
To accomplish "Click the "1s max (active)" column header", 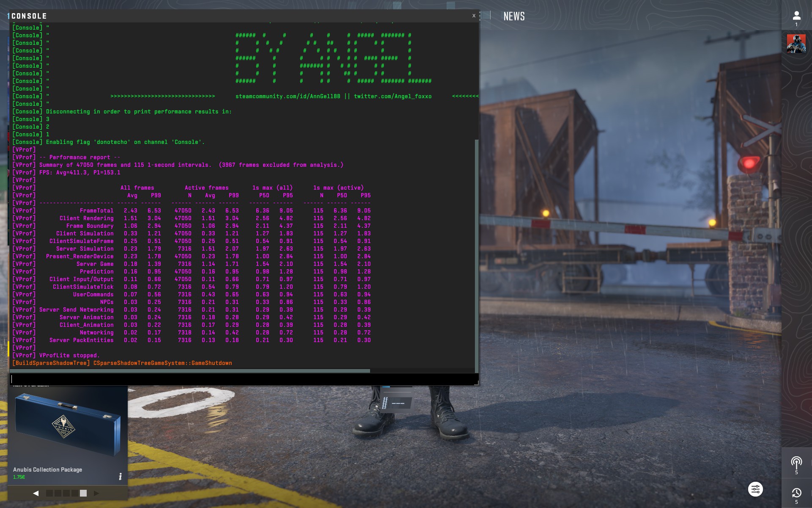I will pyautogui.click(x=339, y=188).
